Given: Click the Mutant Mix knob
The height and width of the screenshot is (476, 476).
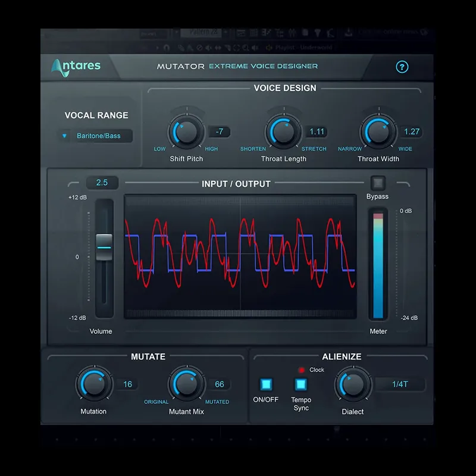Looking at the screenshot, I should click(x=186, y=384).
